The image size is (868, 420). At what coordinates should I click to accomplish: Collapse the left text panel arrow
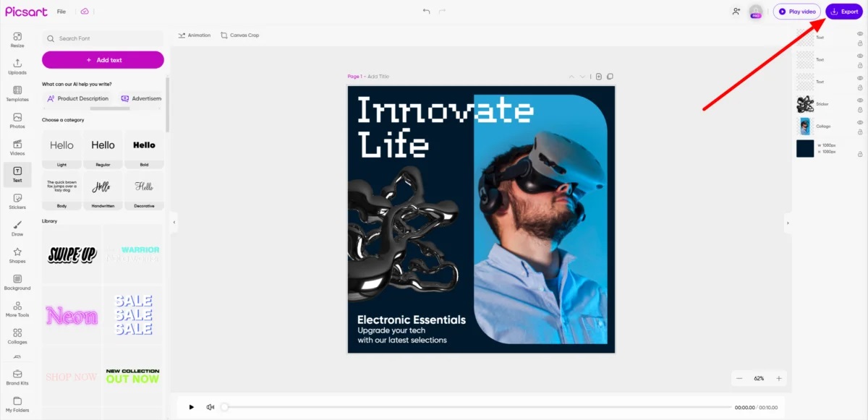click(174, 223)
